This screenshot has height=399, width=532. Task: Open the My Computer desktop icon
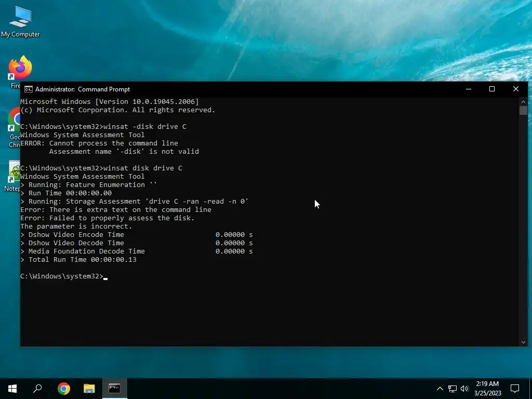[x=20, y=22]
